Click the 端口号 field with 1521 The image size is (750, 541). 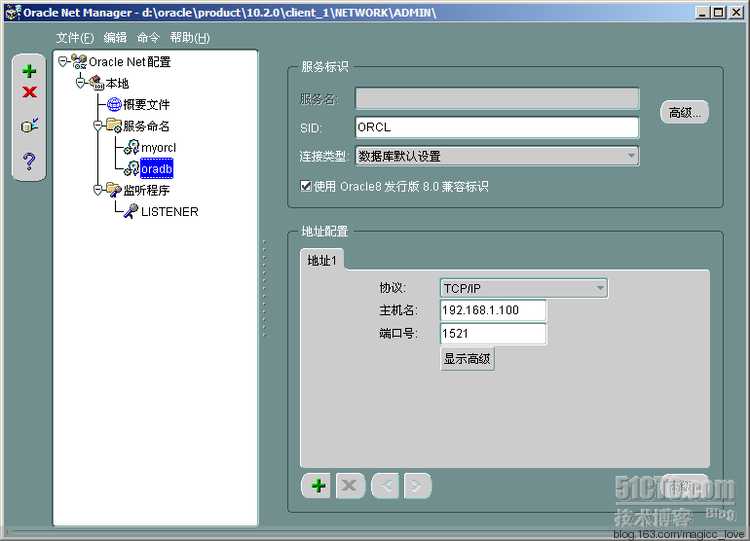(493, 333)
